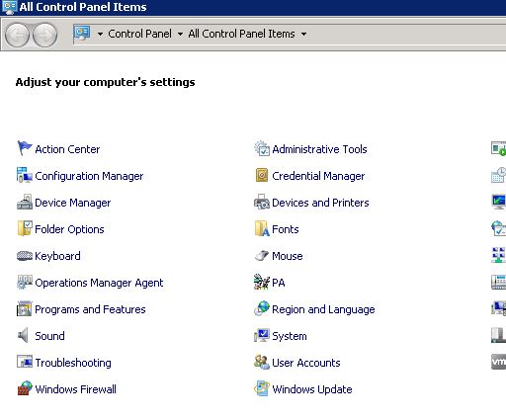Open the Devices and Printers link

coord(320,203)
